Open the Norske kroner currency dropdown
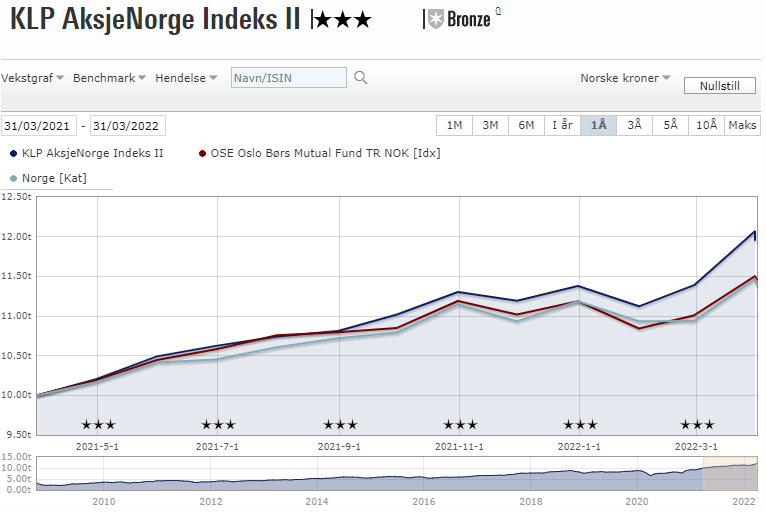This screenshot has width=766, height=512. click(x=625, y=78)
